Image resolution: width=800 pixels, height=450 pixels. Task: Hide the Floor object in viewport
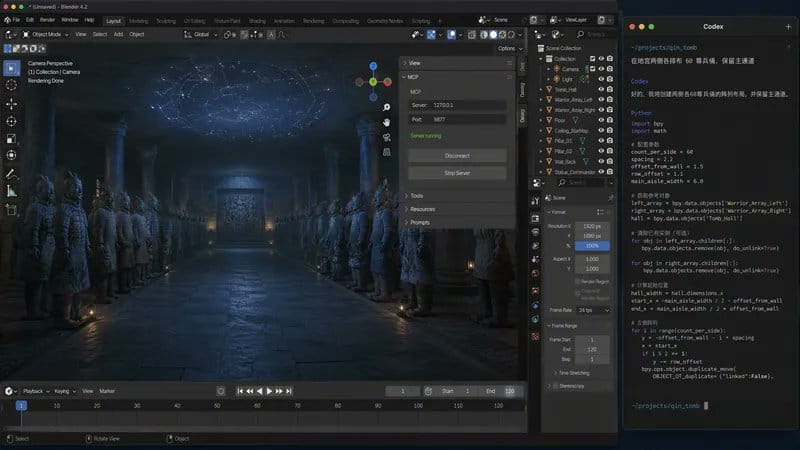[x=601, y=120]
